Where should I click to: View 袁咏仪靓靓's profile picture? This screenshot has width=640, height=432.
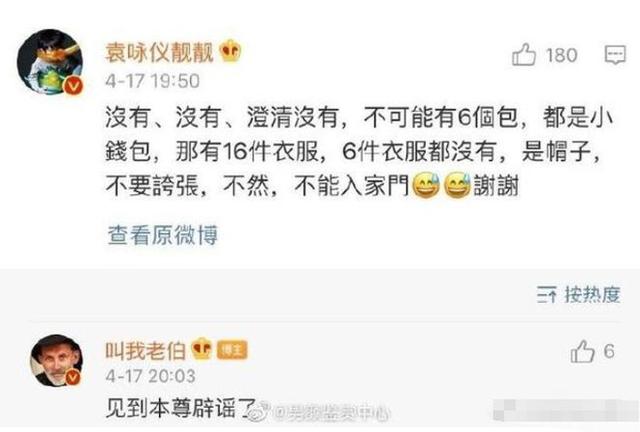[x=50, y=62]
